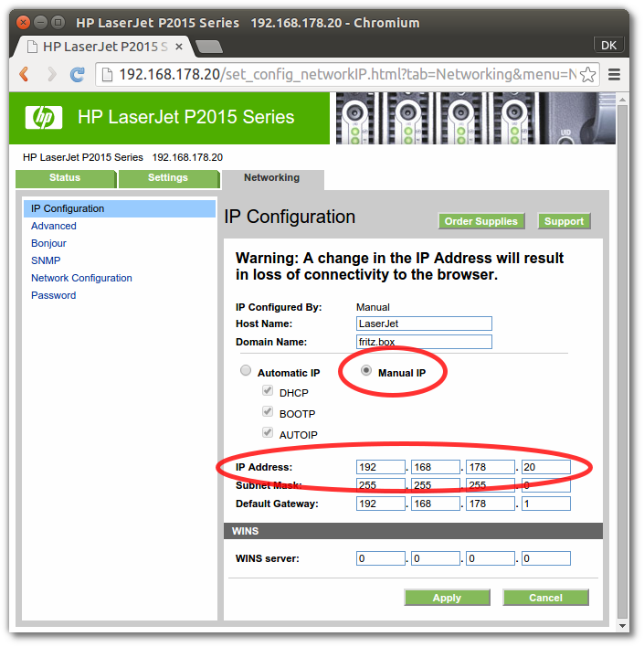The height and width of the screenshot is (647, 644).
Task: Click page scrollbar down arrow
Action: (623, 626)
